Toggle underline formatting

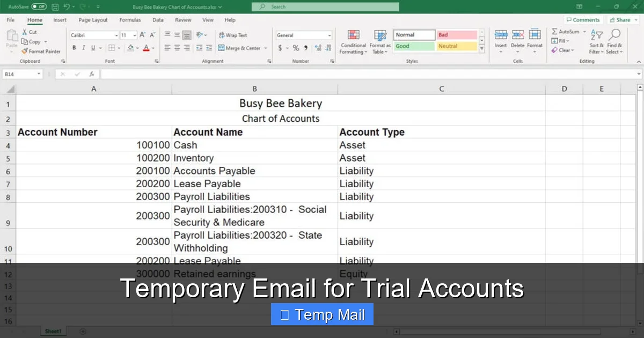pyautogui.click(x=93, y=48)
